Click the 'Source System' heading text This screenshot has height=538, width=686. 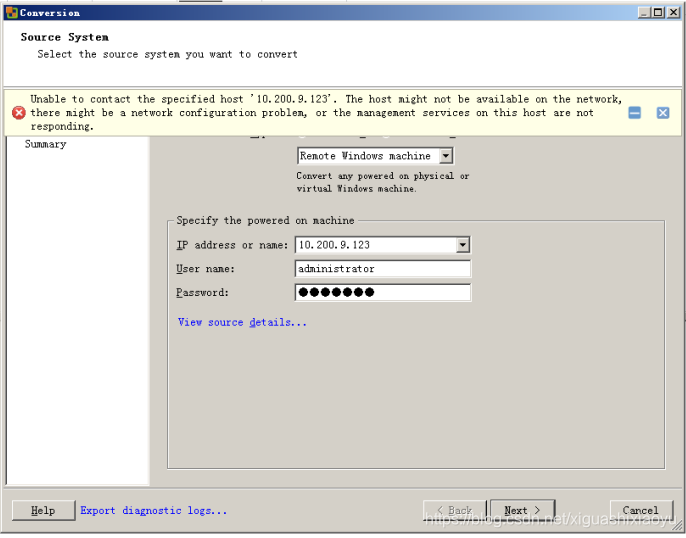coord(65,38)
